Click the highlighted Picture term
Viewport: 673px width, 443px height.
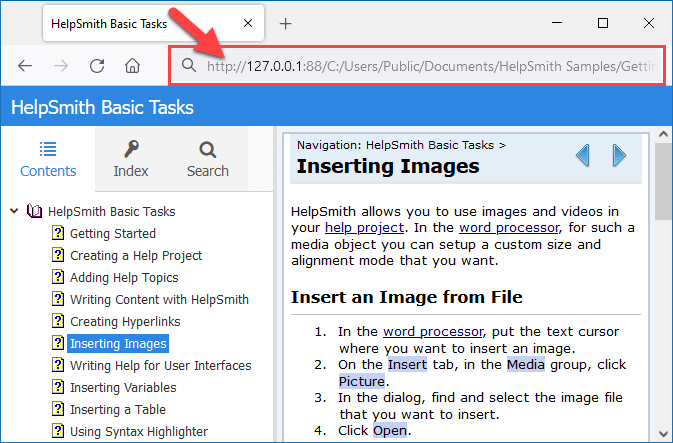point(361,381)
